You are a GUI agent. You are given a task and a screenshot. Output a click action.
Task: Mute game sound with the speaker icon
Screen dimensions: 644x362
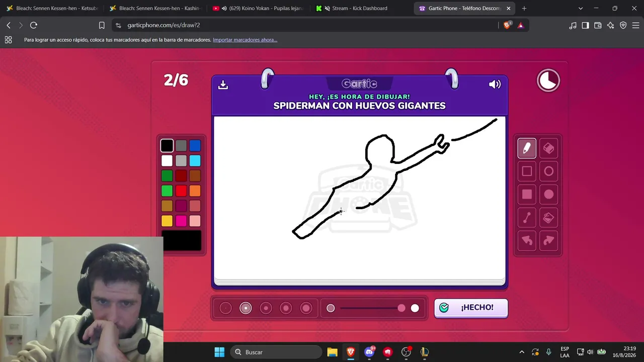(495, 84)
